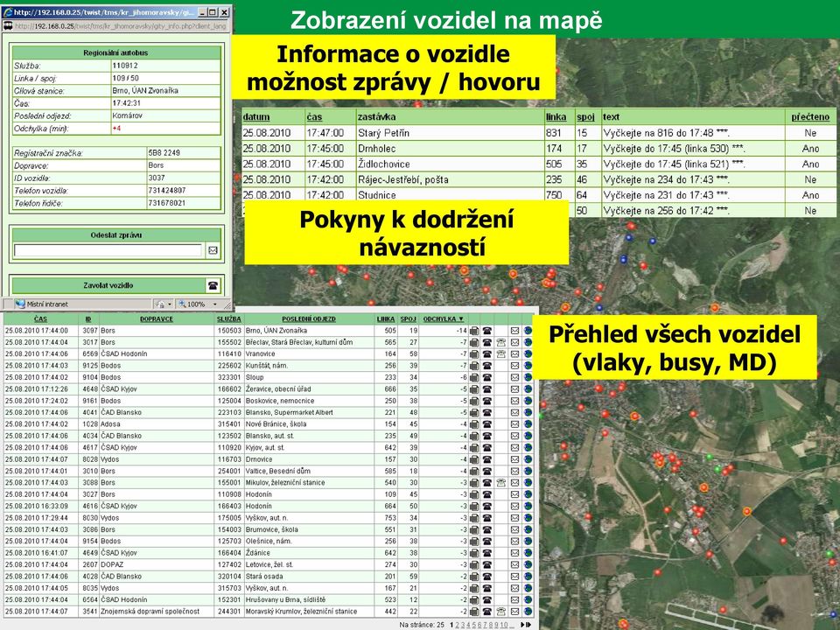The height and width of the screenshot is (630, 840).
Task: Click next page arrow in table pagination
Action: (523, 625)
